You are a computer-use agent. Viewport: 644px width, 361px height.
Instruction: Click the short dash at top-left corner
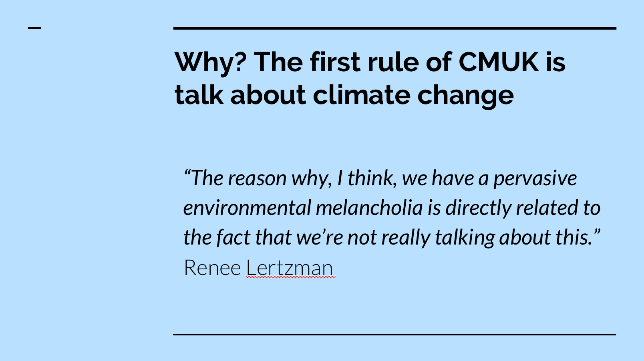click(x=34, y=28)
